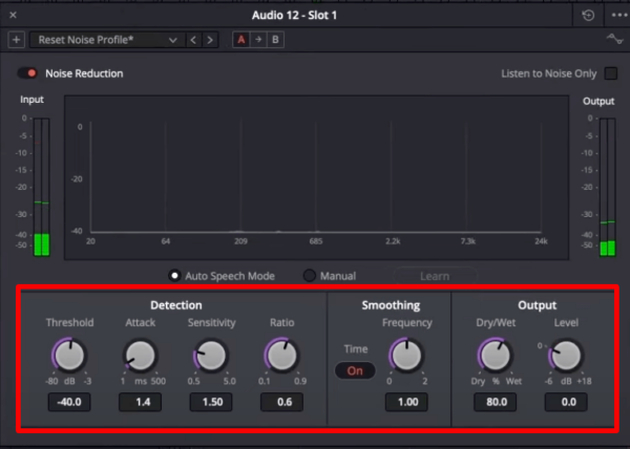Image resolution: width=630 pixels, height=449 pixels.
Task: Click the add preset plus icon
Action: (16, 40)
